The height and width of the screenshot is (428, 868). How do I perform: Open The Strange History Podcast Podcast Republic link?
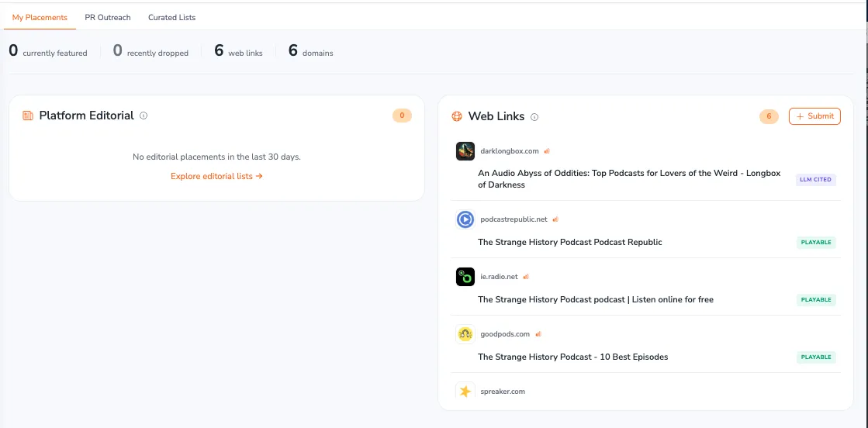(569, 242)
